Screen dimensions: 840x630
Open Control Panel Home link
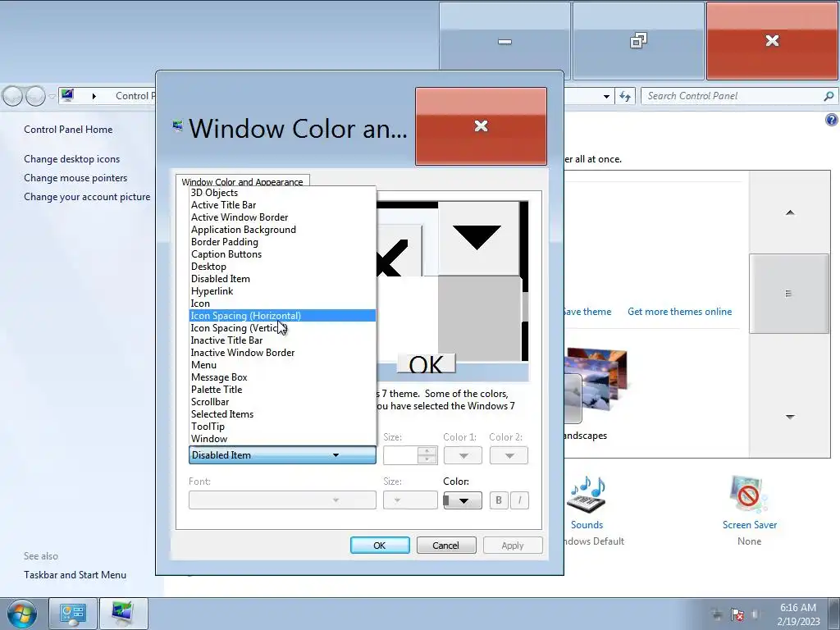68,130
